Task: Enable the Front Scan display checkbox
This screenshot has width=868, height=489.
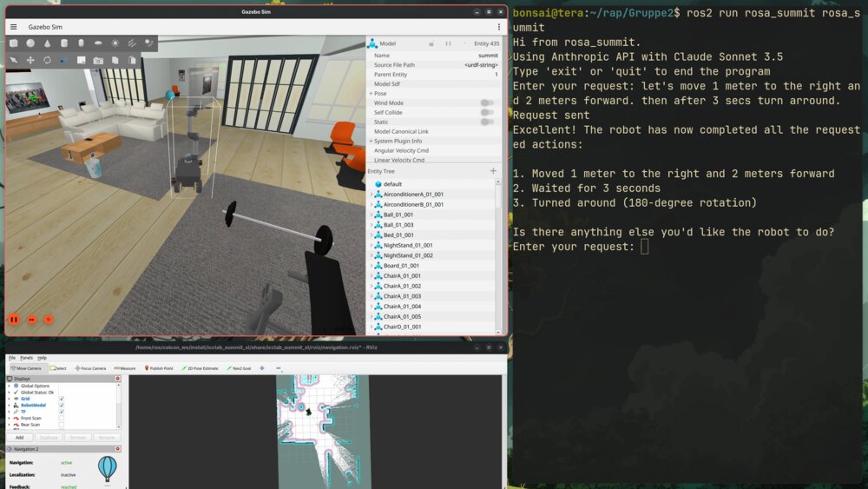Action: pos(62,419)
